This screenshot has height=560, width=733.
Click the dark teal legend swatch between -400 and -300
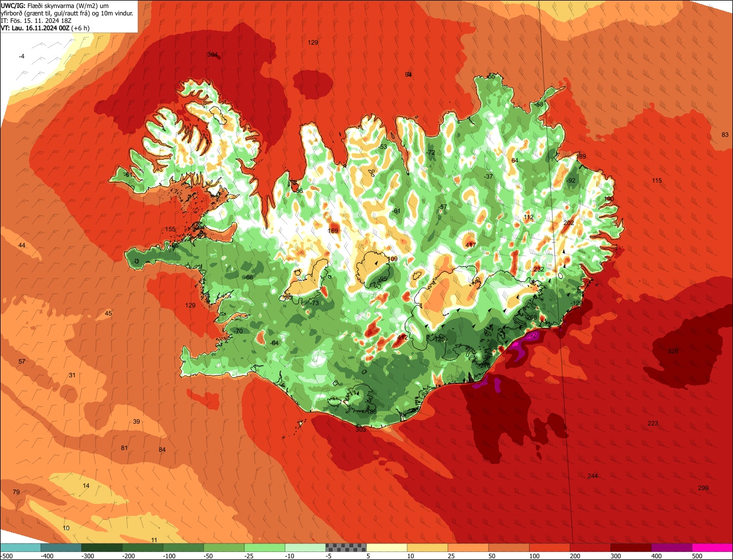[61, 548]
